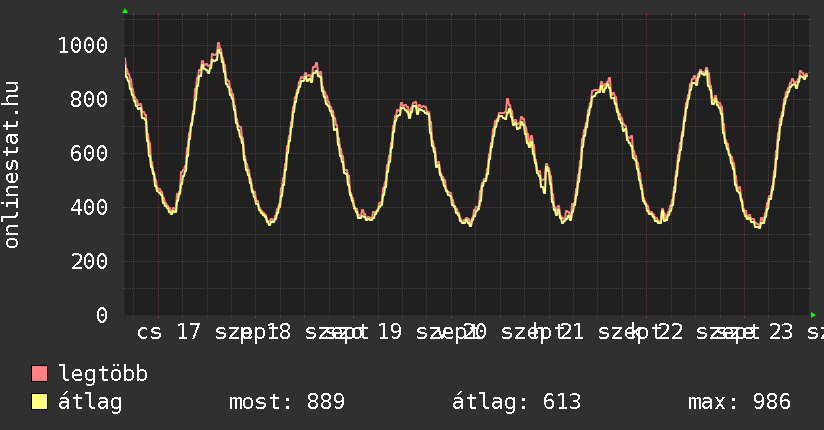Click the 200 y-axis label
The height and width of the screenshot is (430, 824).
[x=89, y=261]
